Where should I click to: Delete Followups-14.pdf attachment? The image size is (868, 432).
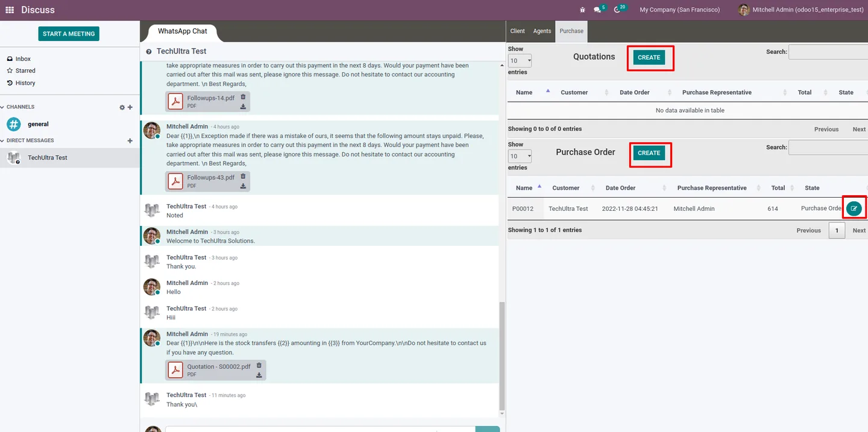coord(243,96)
